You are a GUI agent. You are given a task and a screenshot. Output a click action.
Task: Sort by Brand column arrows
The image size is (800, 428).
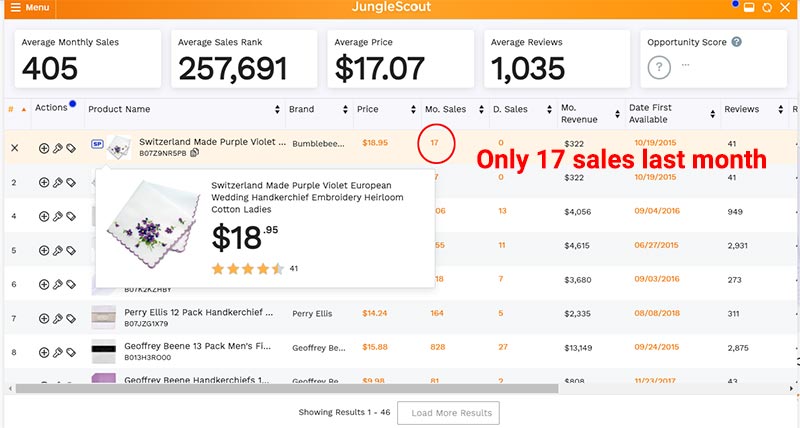click(345, 109)
